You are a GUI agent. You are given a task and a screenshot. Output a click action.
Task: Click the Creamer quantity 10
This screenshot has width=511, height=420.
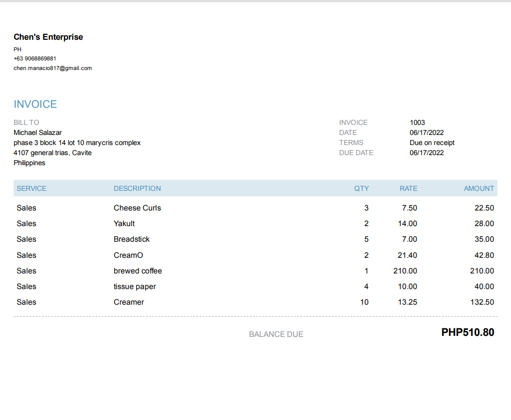tap(364, 302)
